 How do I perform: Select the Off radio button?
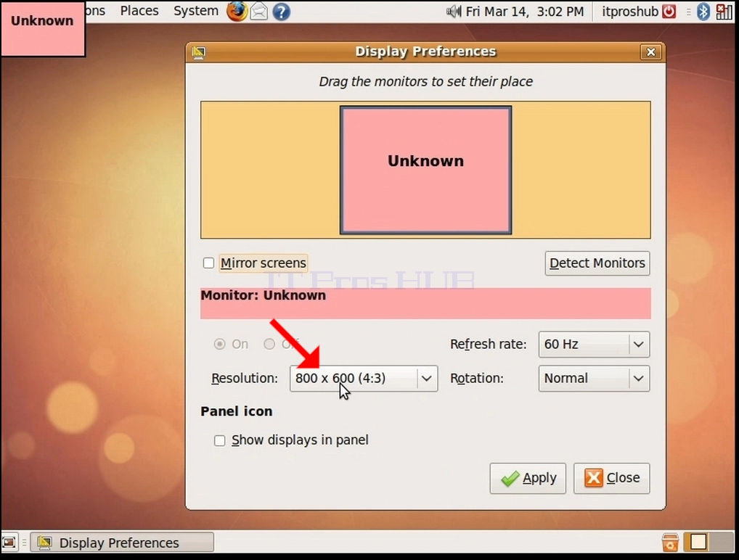point(269,345)
